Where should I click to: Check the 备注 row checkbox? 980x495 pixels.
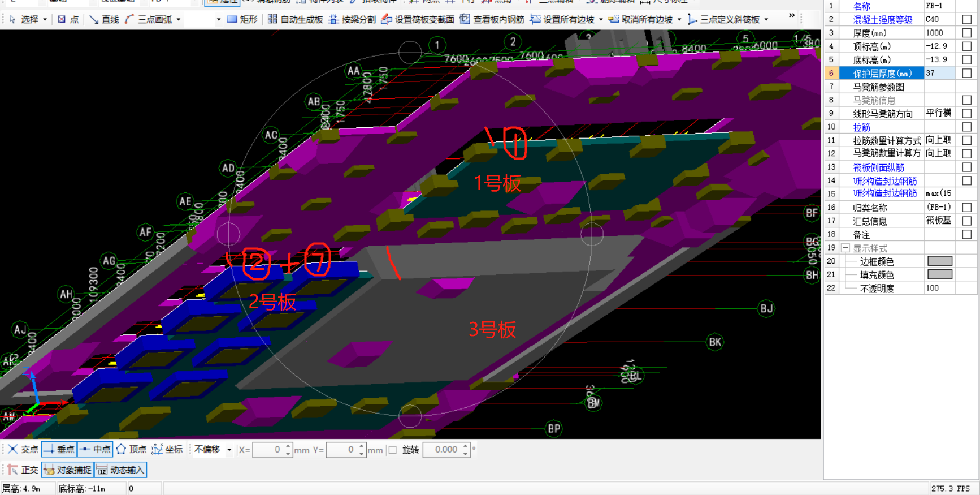[967, 234]
